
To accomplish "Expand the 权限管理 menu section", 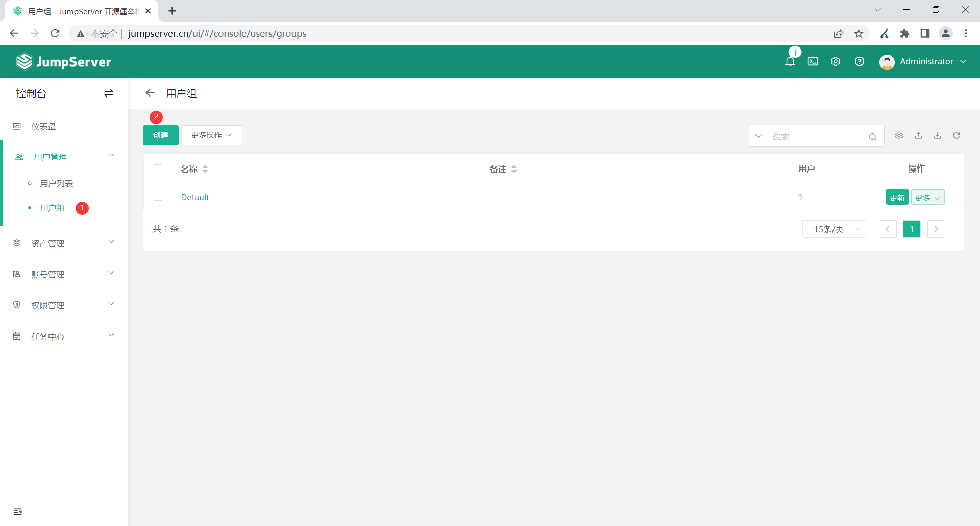I will pos(64,305).
